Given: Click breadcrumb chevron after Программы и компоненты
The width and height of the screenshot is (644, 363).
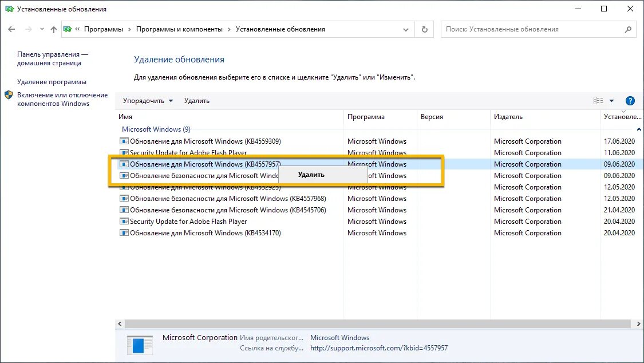Looking at the screenshot, I should (x=229, y=30).
